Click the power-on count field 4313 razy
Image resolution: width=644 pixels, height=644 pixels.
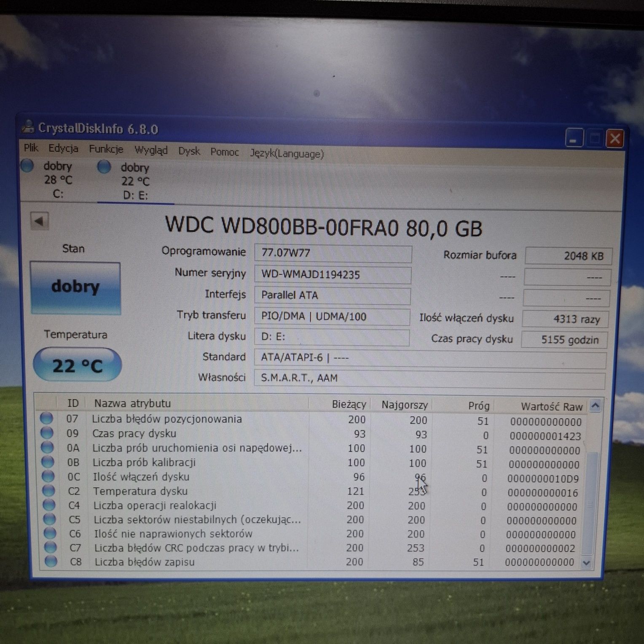coord(565,319)
